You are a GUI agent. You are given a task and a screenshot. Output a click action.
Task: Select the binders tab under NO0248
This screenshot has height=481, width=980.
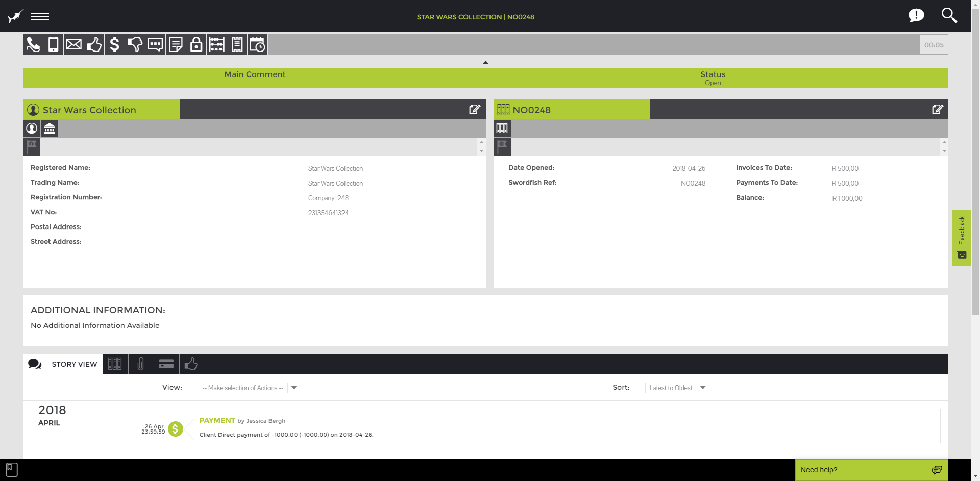[x=502, y=129]
